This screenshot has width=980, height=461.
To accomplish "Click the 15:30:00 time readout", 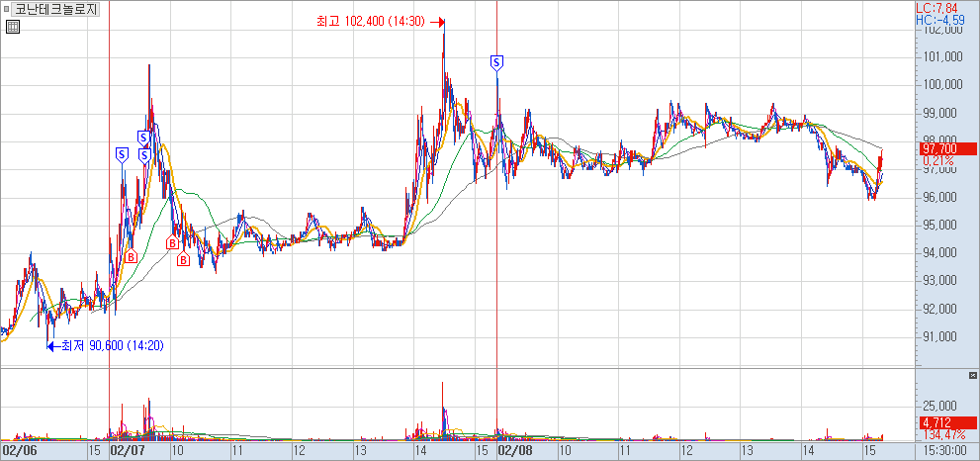I will click(x=943, y=450).
